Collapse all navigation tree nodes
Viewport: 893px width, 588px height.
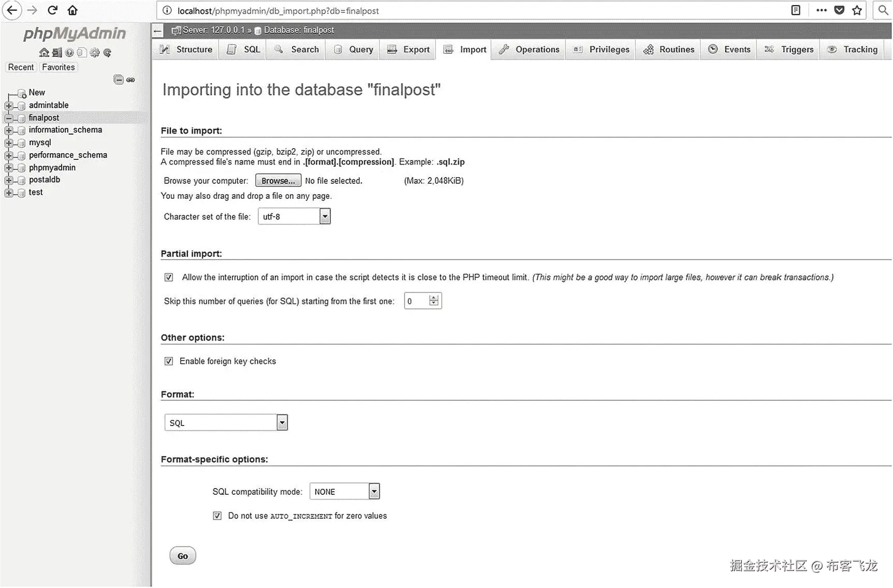click(119, 80)
